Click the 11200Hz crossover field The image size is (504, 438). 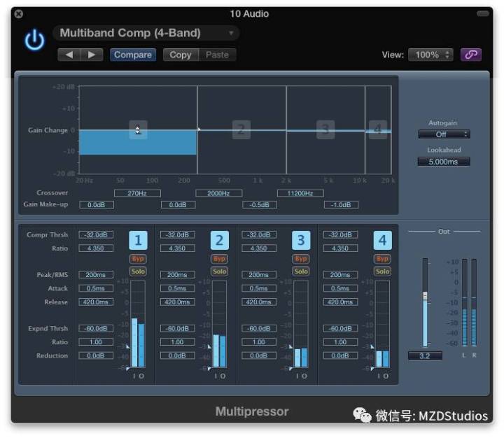pyautogui.click(x=300, y=193)
